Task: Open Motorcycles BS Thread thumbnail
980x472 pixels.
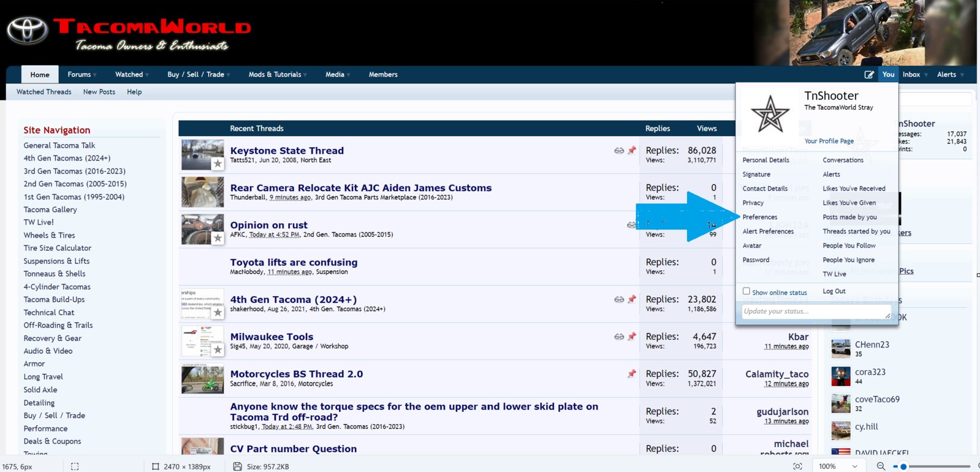Action: 203,378
